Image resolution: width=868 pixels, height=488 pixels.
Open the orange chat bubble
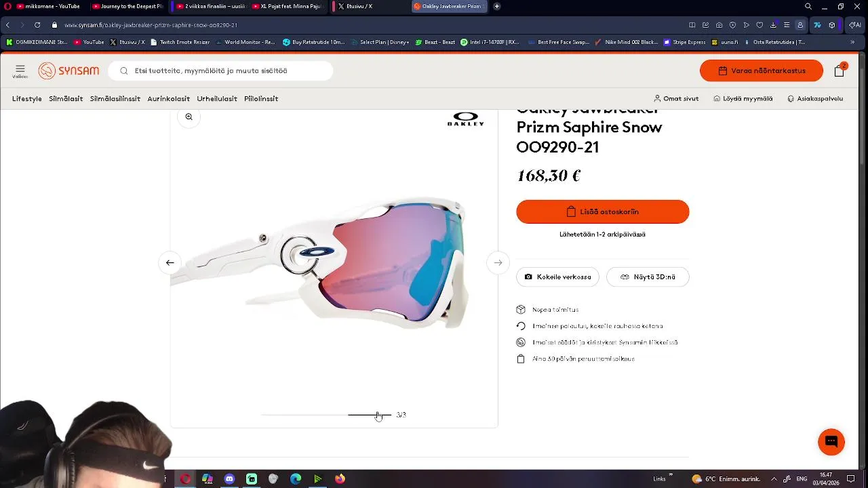831,442
